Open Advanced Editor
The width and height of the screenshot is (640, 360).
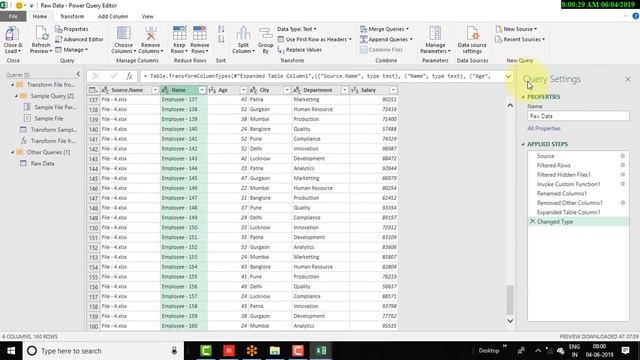click(79, 39)
